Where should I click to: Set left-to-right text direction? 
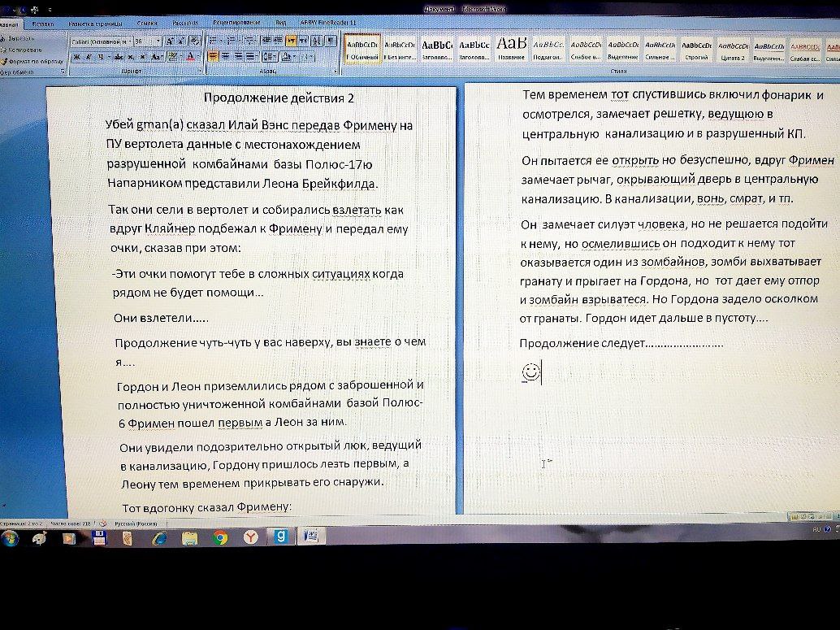291,41
